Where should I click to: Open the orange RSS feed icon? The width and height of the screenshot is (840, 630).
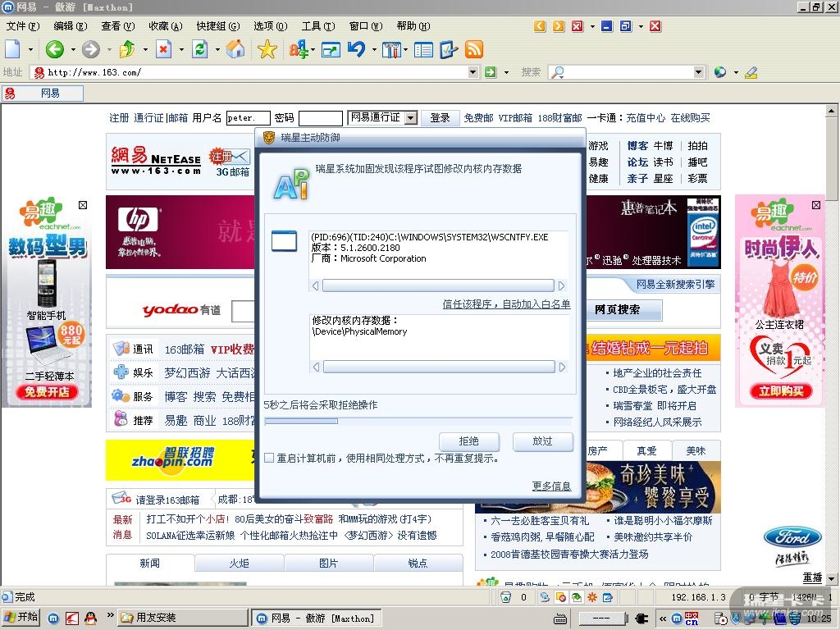pyautogui.click(x=474, y=49)
